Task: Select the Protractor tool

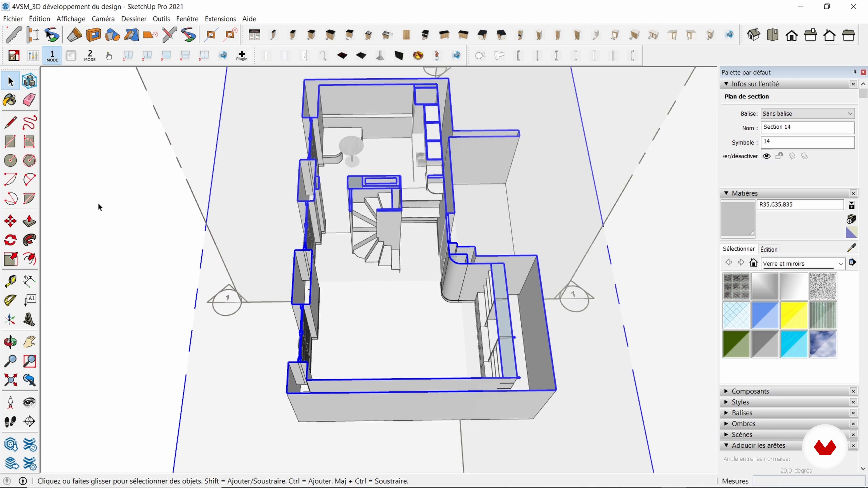Action: point(10,300)
